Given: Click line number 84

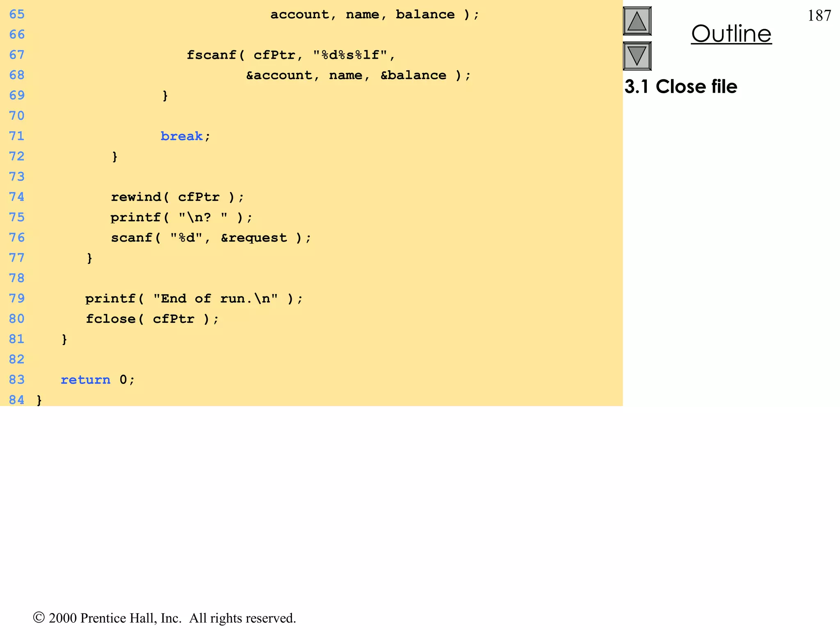Looking at the screenshot, I should [17, 400].
